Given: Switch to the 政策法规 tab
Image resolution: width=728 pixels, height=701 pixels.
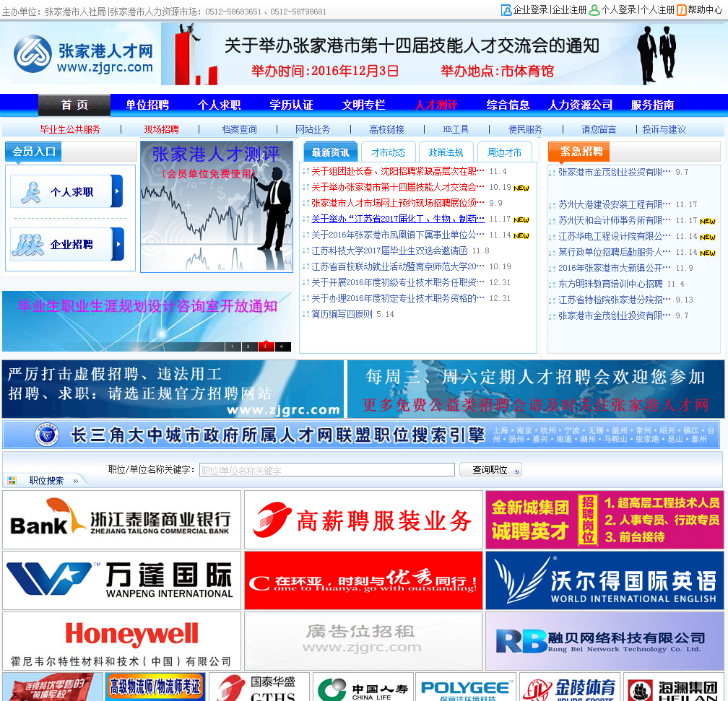Looking at the screenshot, I should coord(446,152).
